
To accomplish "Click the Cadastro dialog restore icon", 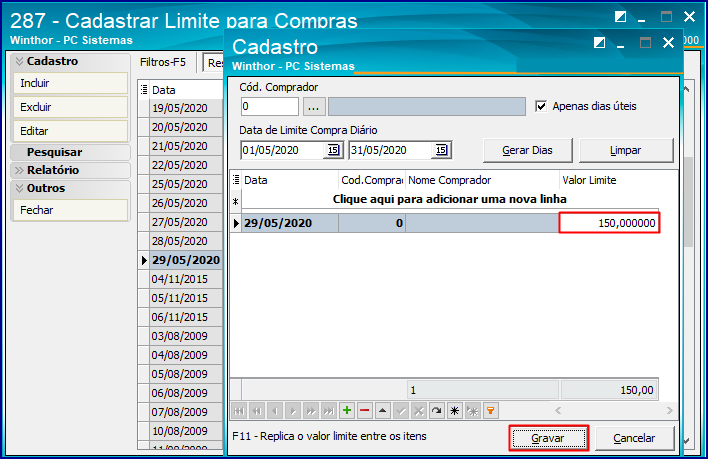I will (x=599, y=43).
